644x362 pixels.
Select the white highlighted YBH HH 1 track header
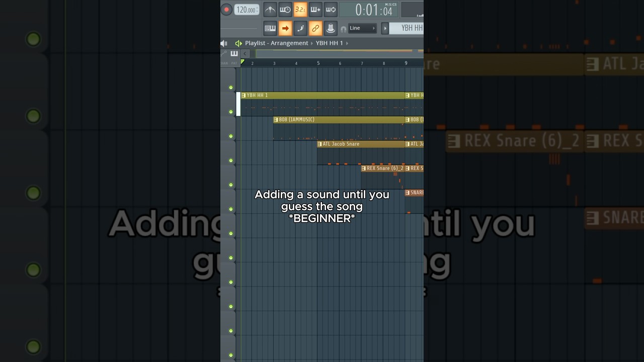[238, 104]
